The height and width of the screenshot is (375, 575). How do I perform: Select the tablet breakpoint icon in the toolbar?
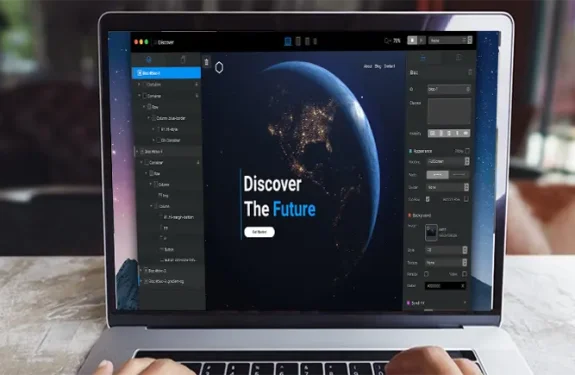click(298, 41)
